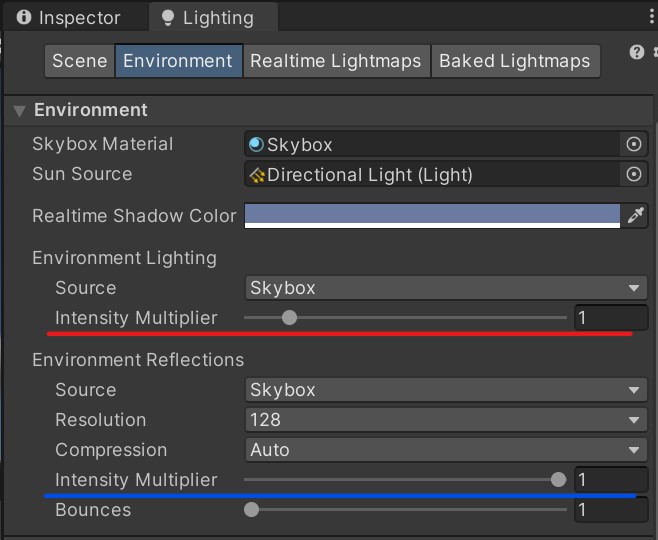Click the Lighting tab's bulb icon
Image resolution: width=658 pixels, height=540 pixels.
[x=168, y=18]
